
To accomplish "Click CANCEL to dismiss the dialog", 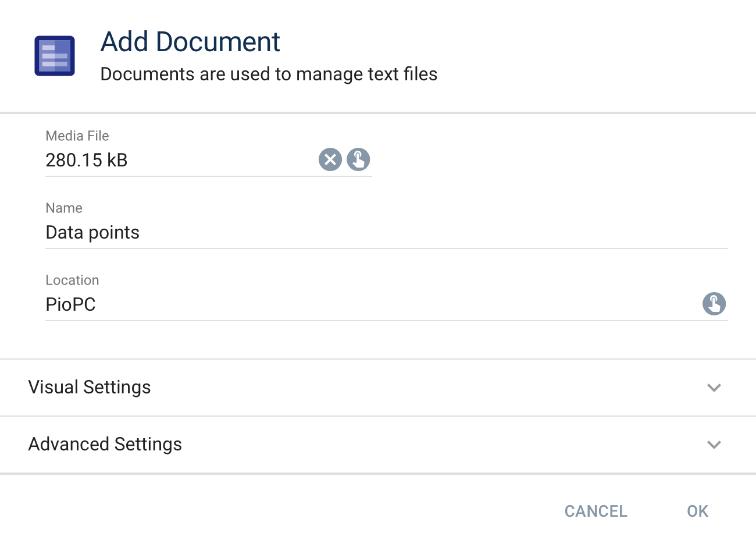I will click(x=595, y=511).
